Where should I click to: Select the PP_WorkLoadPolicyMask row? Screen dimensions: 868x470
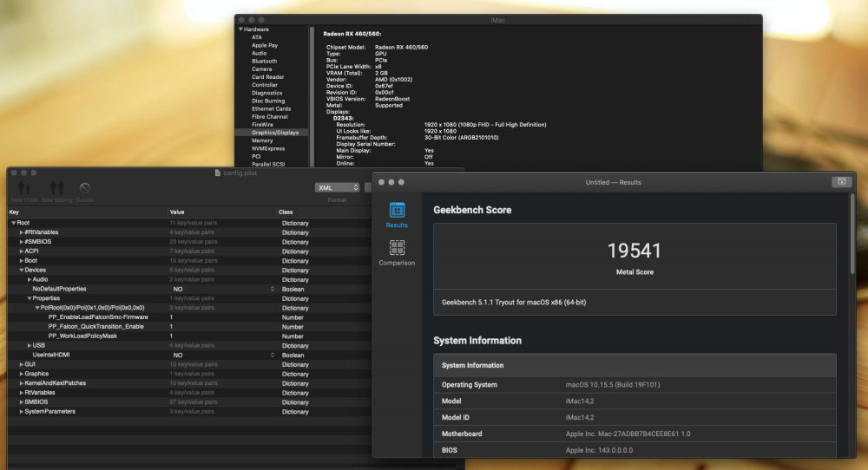[190, 336]
